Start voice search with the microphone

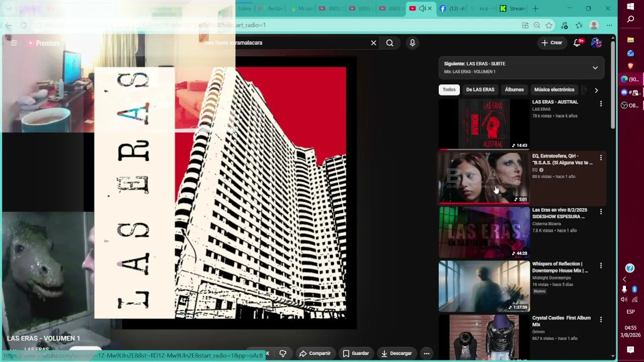click(x=412, y=43)
